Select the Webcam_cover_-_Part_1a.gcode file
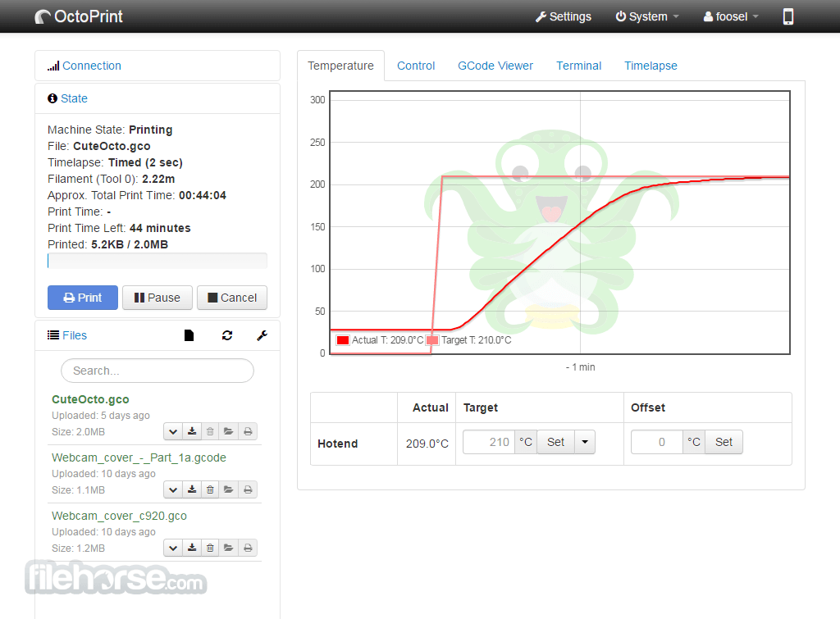The width and height of the screenshot is (840, 619). [x=139, y=457]
